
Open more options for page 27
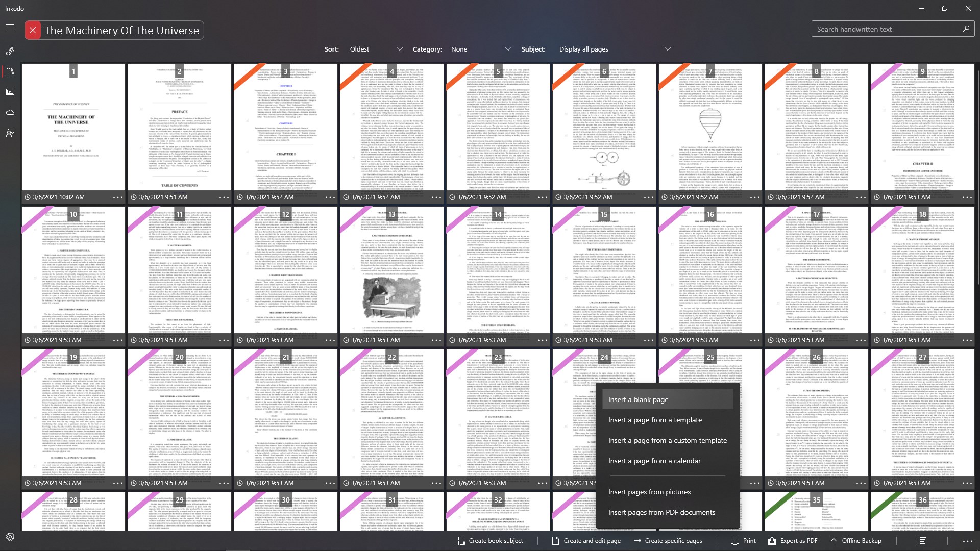pyautogui.click(x=967, y=483)
